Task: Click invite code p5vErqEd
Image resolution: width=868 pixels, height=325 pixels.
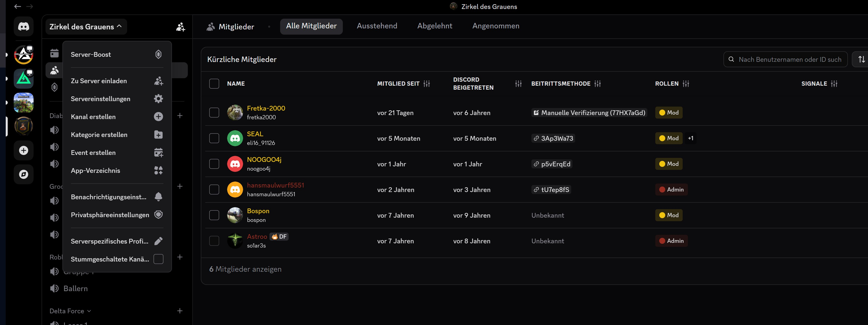Action: pyautogui.click(x=552, y=164)
